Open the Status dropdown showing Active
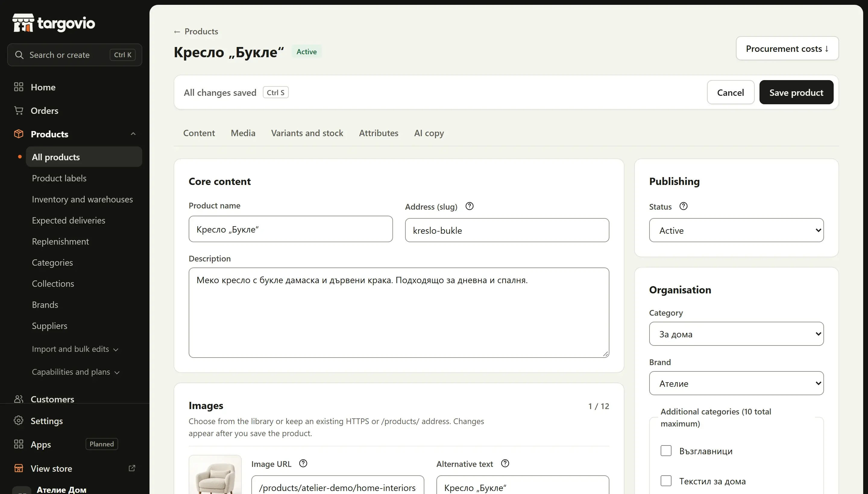The height and width of the screenshot is (494, 868). click(x=736, y=230)
